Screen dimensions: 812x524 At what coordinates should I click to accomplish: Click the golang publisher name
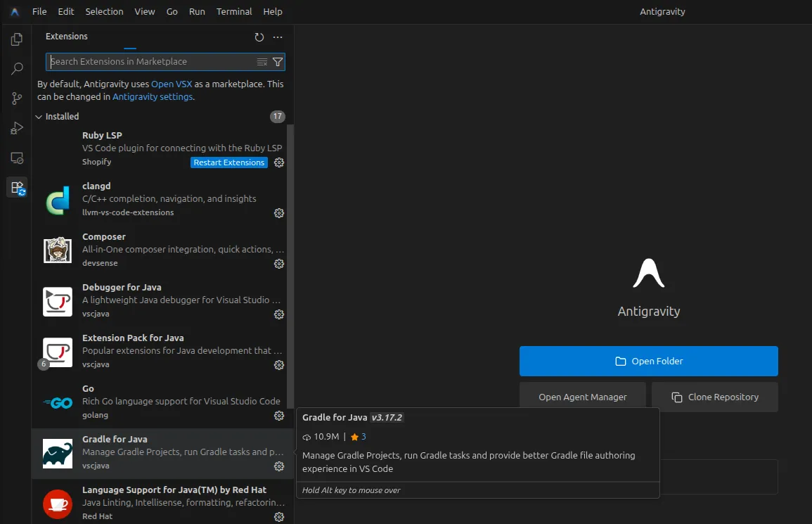96,415
